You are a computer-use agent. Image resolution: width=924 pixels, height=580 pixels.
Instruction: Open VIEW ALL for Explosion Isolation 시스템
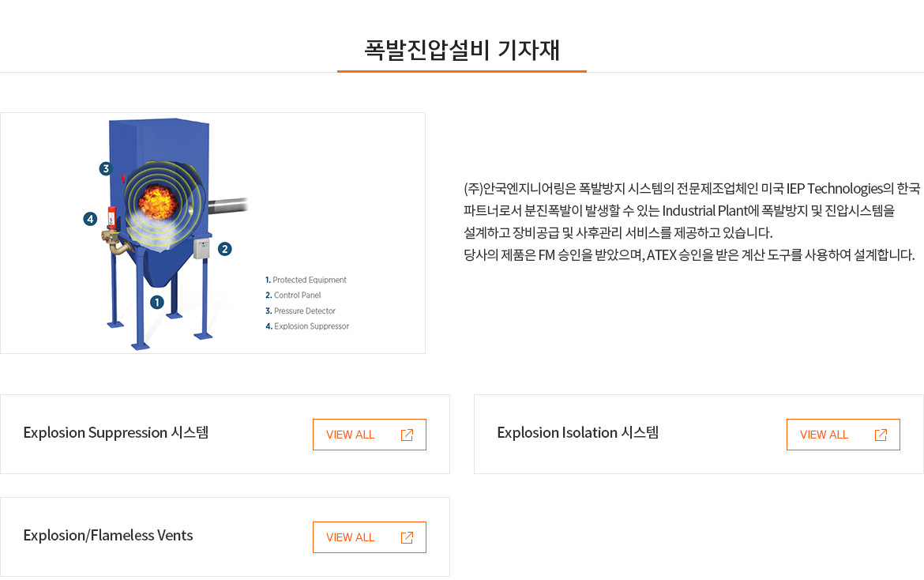(843, 435)
